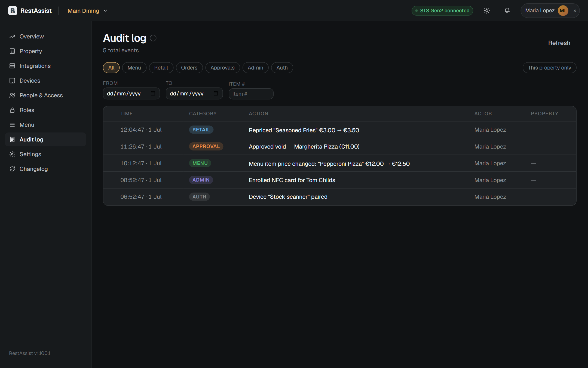The height and width of the screenshot is (368, 588).
Task: Open People & Access
Action: pyautogui.click(x=45, y=95)
